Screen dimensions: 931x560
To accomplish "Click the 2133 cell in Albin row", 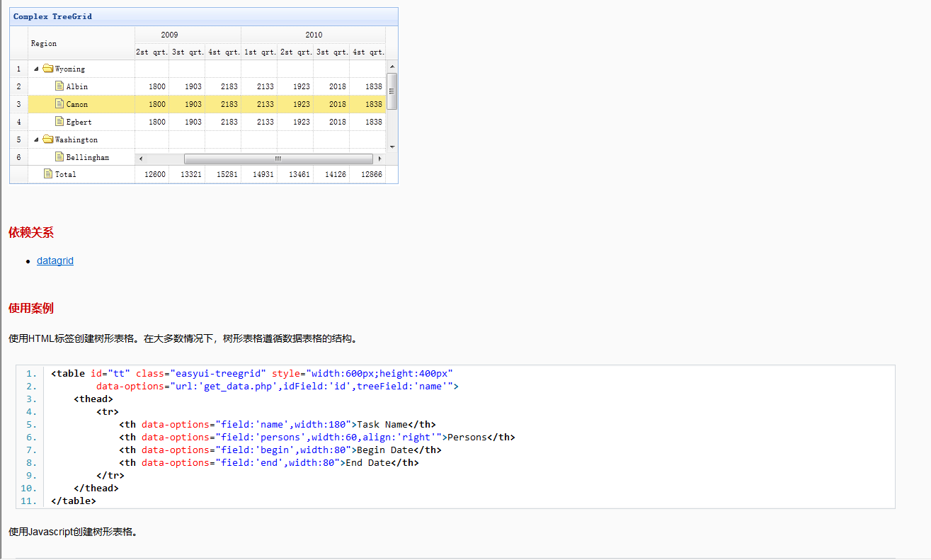I will point(260,86).
